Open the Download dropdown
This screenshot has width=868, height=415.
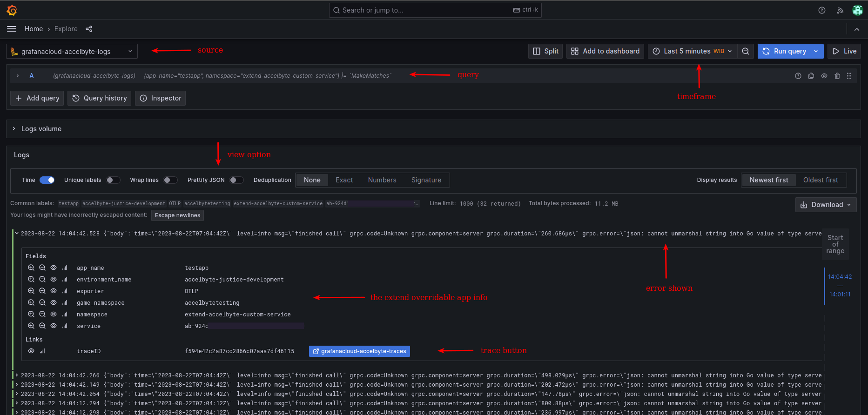(x=826, y=205)
